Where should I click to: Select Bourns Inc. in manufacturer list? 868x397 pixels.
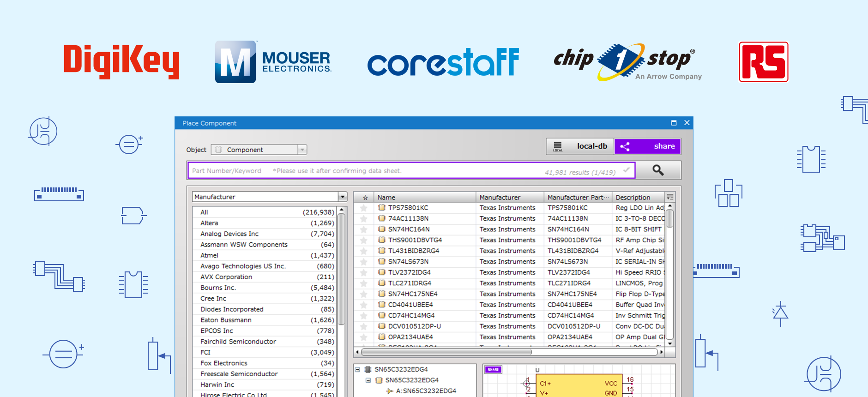(x=218, y=288)
